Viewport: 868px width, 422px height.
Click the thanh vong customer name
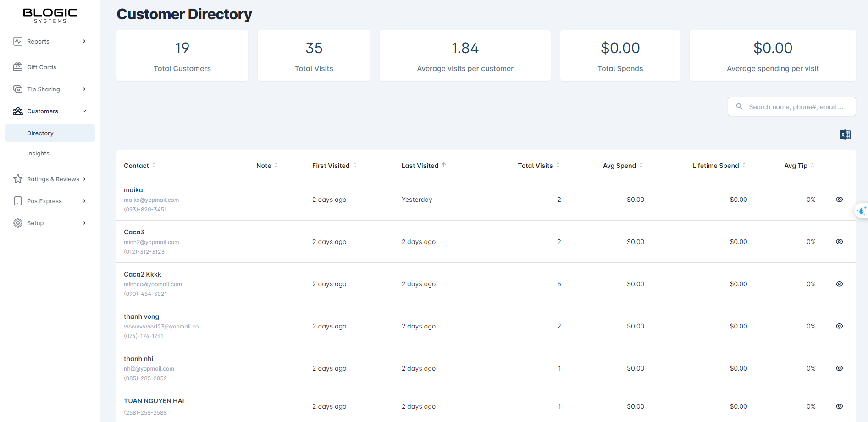tap(141, 316)
